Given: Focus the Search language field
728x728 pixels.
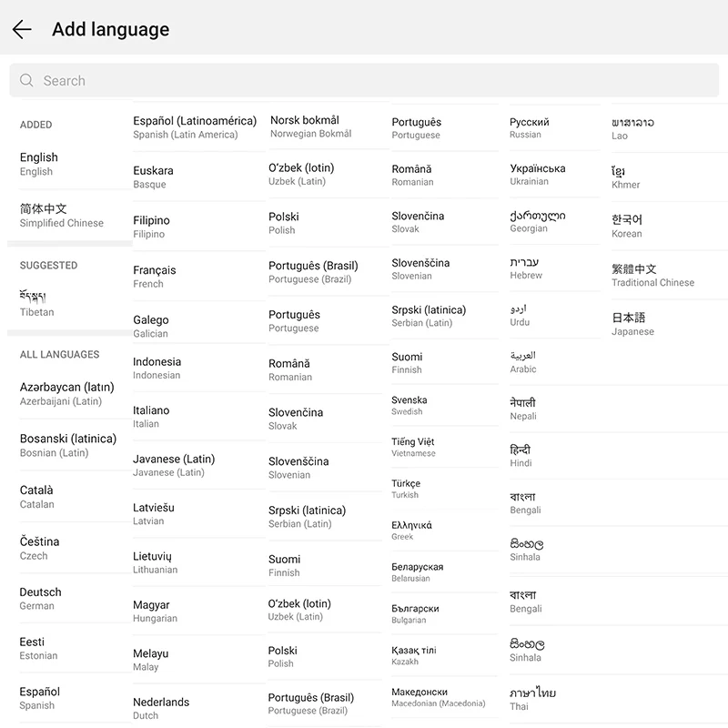Looking at the screenshot, I should (364, 80).
